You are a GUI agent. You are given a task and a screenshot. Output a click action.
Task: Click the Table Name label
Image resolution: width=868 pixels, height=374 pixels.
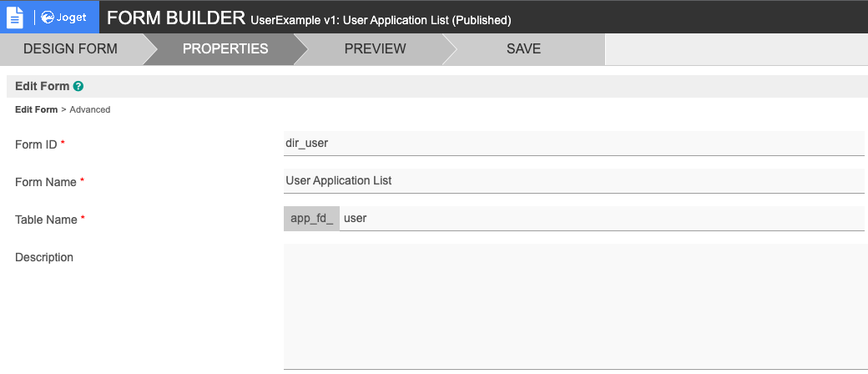(x=47, y=220)
